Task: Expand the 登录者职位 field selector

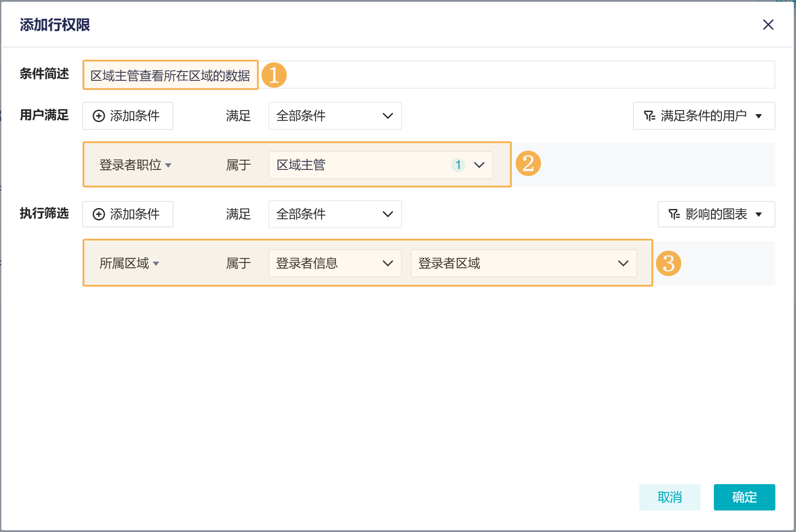Action: click(x=135, y=165)
